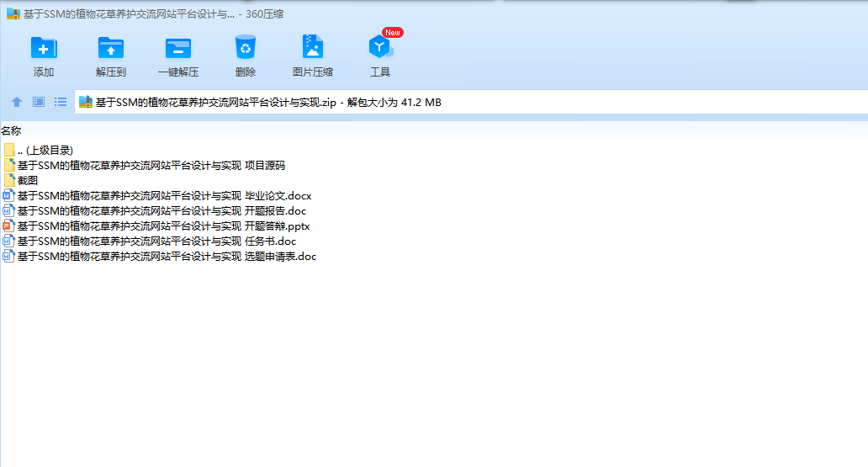Sort by the 名称 column header
The width and height of the screenshot is (868, 467).
[11, 131]
